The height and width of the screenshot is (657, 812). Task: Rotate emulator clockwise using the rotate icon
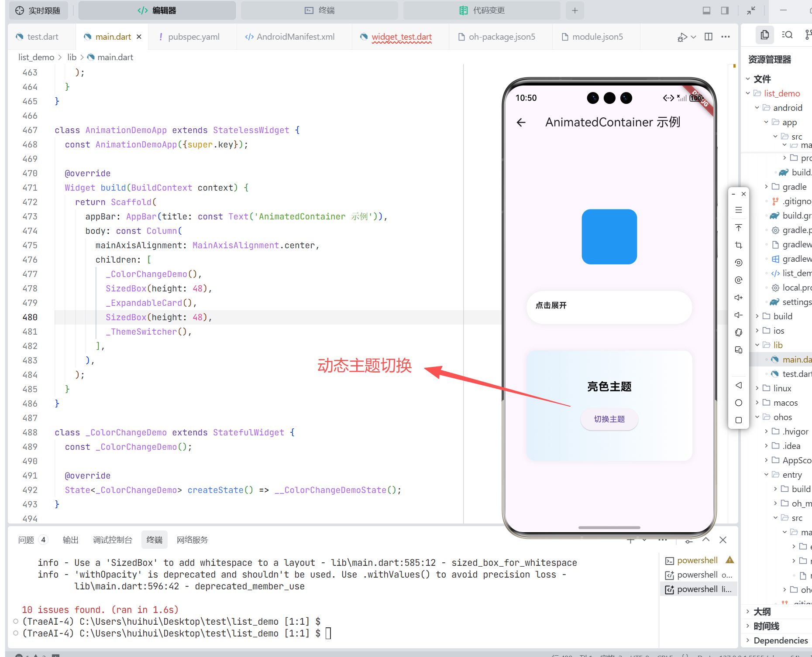tap(739, 280)
